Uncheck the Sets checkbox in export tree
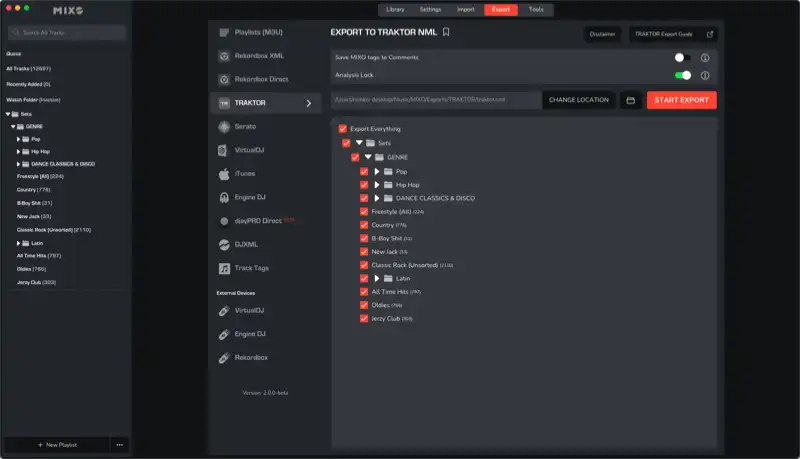 (346, 143)
